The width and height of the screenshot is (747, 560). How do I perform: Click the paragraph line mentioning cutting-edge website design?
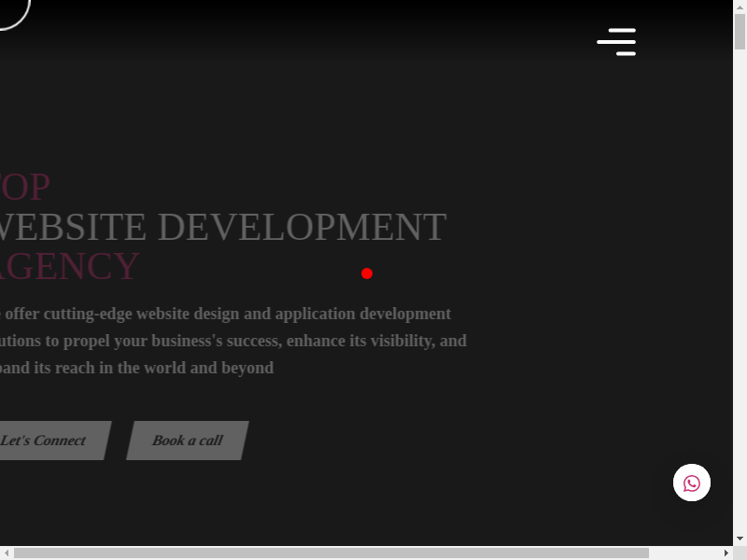(x=226, y=314)
